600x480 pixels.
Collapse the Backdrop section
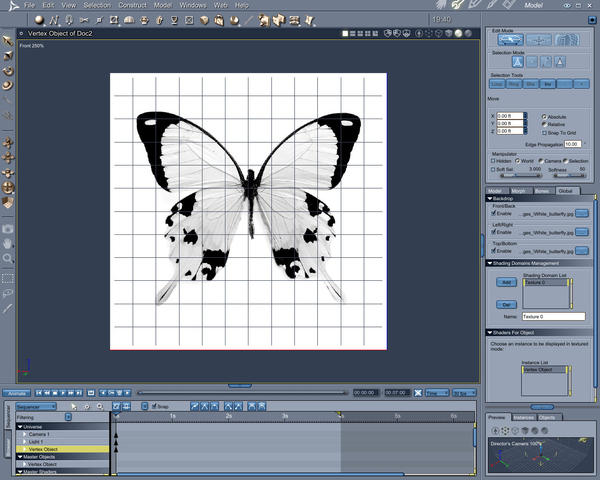point(489,198)
